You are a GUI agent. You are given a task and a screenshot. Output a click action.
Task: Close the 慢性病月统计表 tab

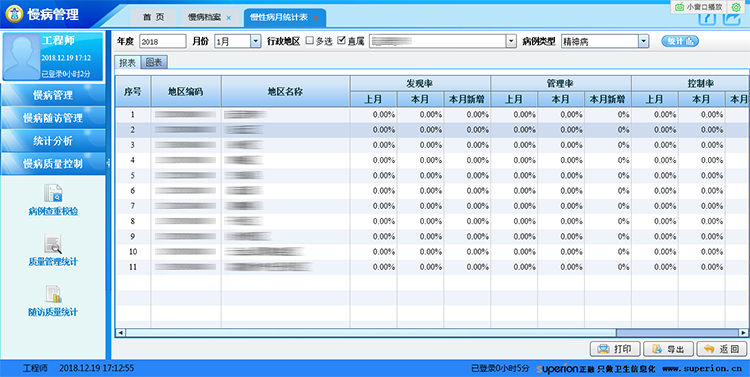pos(316,18)
